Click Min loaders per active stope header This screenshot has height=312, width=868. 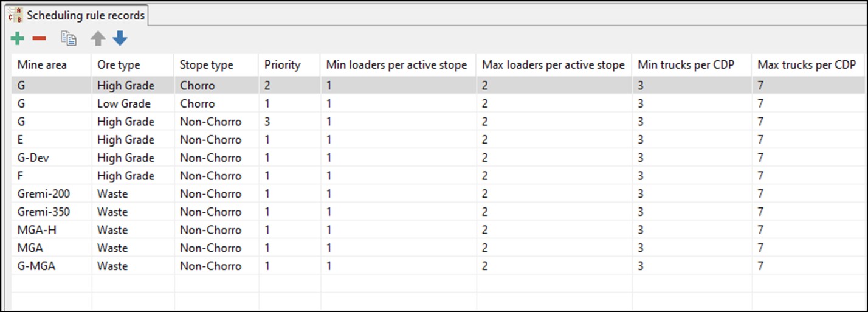tap(396, 64)
